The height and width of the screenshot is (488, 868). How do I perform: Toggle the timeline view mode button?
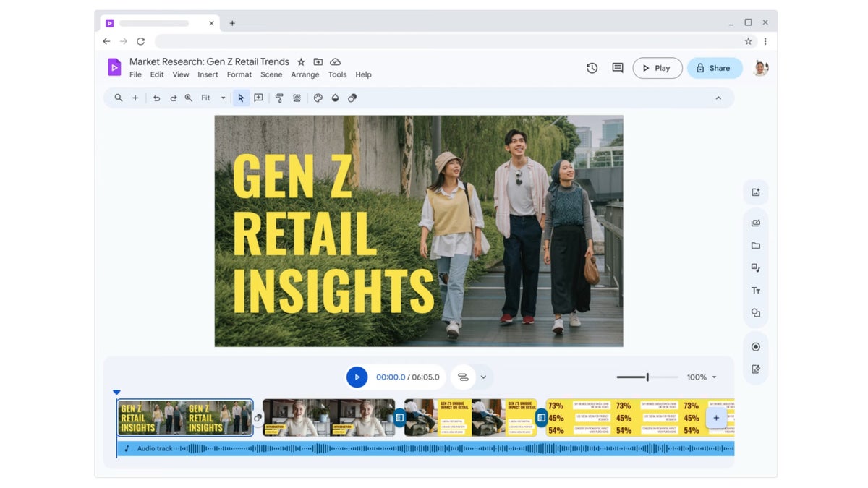point(463,377)
